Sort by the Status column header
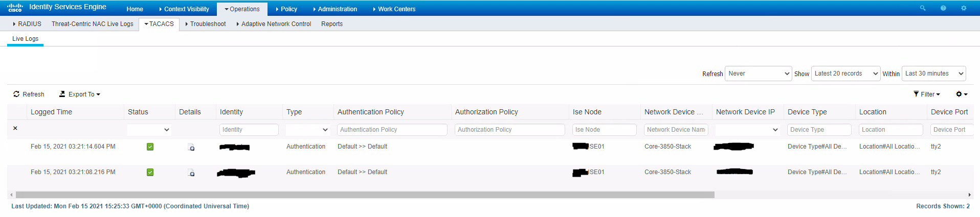980x217 pixels. click(138, 112)
